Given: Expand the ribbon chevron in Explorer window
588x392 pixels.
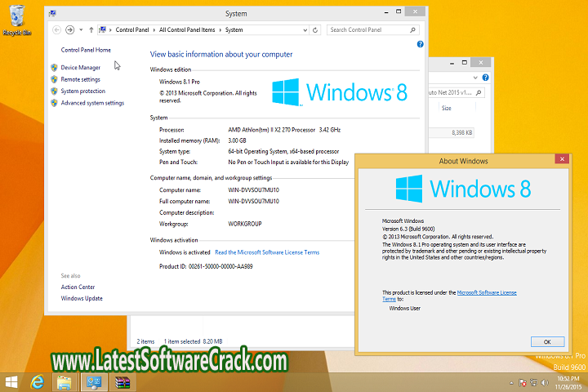Looking at the screenshot, I should click(x=475, y=78).
